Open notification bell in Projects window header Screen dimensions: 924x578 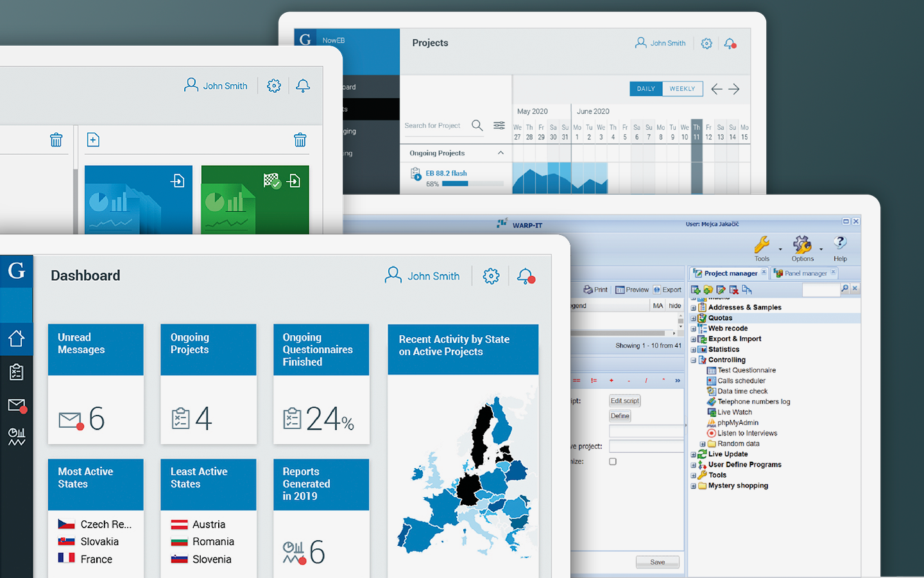pos(730,44)
